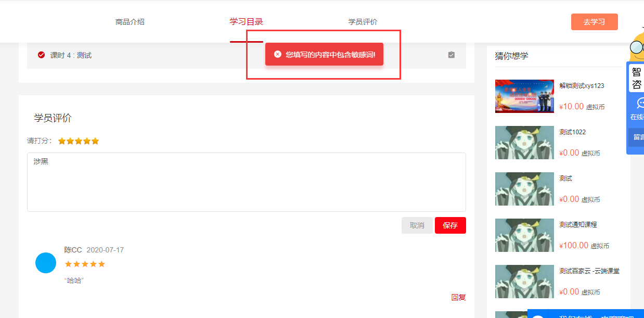This screenshot has height=318, width=644.
Task: Select the 学习目录 tab
Action: [247, 22]
